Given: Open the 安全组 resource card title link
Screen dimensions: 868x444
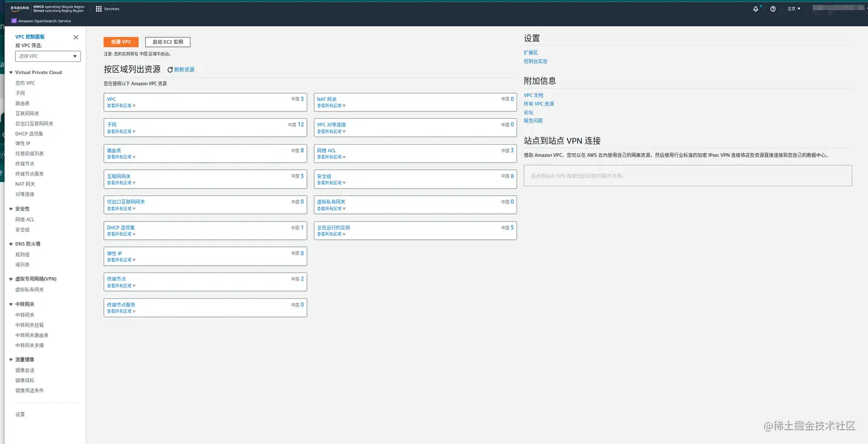Looking at the screenshot, I should [324, 176].
